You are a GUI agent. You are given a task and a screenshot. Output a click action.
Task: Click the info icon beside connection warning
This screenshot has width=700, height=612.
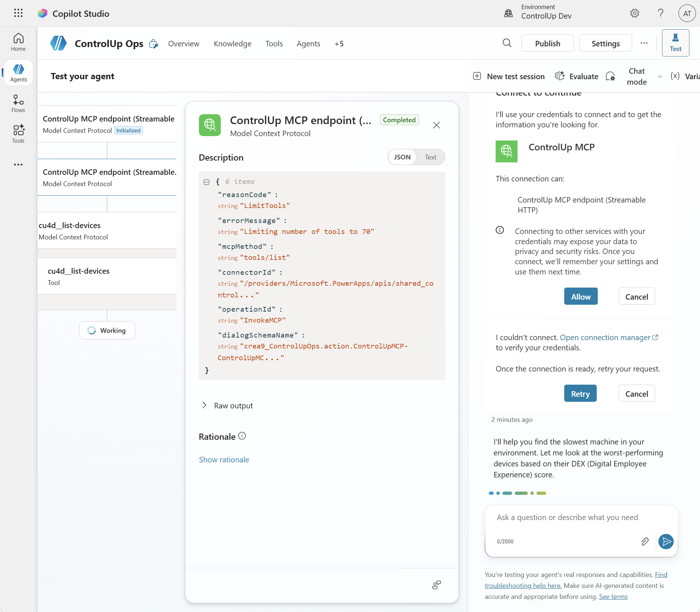(x=500, y=230)
